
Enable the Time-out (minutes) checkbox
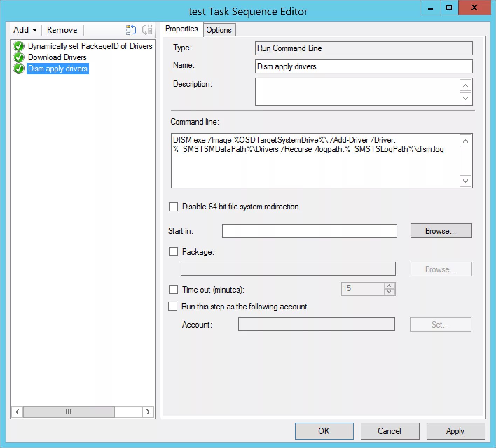coord(173,289)
